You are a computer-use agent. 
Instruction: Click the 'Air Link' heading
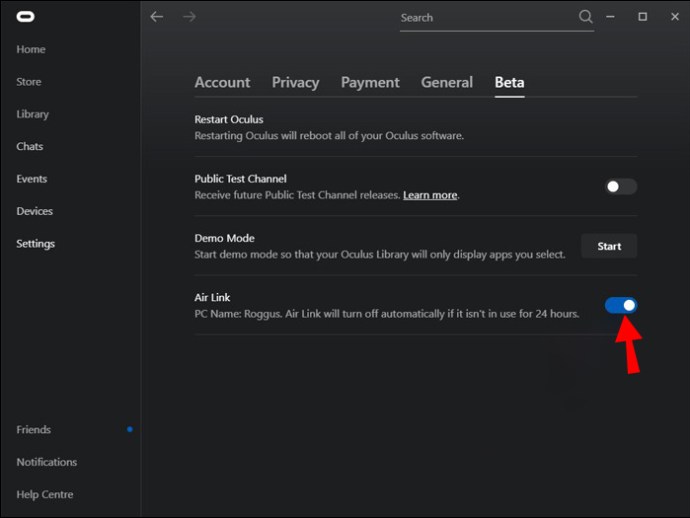(212, 298)
